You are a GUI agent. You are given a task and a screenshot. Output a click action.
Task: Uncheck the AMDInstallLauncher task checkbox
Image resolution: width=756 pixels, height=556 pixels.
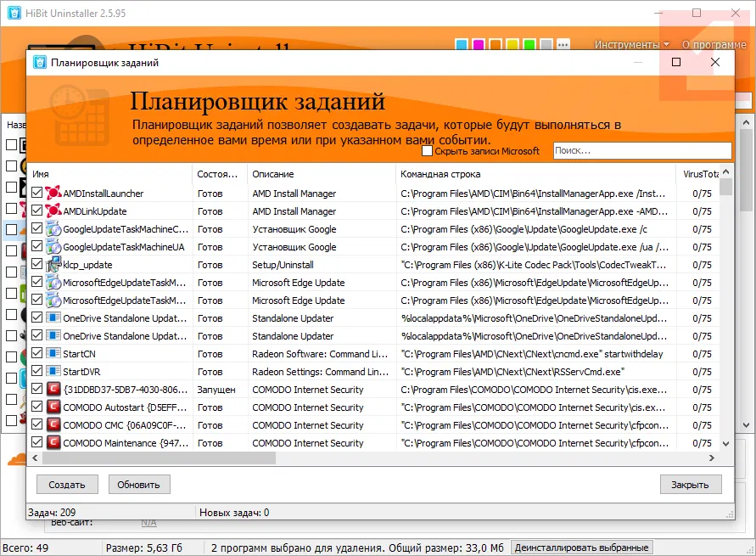[36, 193]
